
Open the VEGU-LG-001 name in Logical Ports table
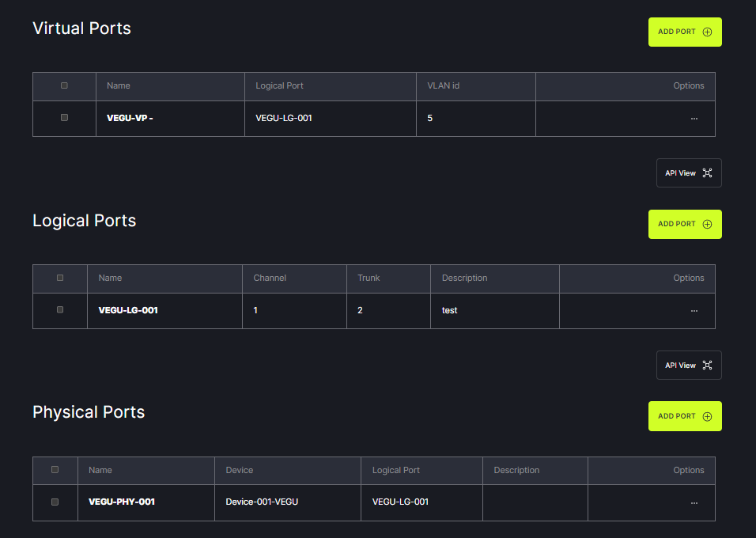click(x=128, y=310)
